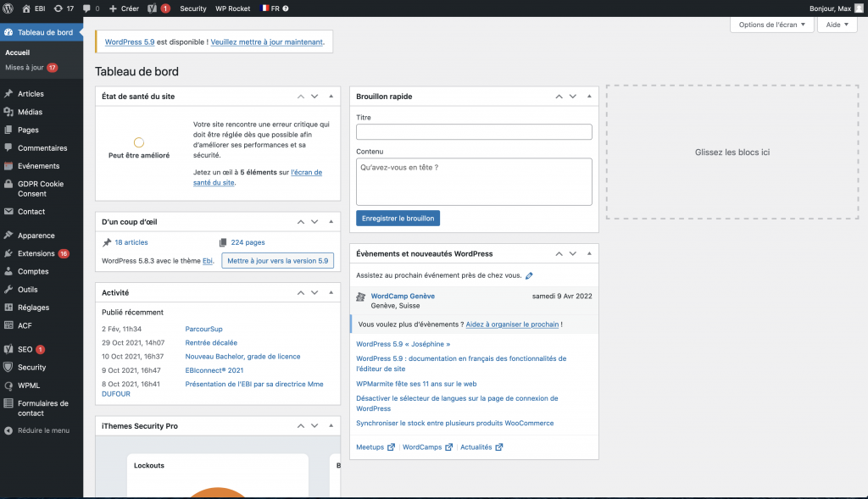Open the WP Rocket admin bar menu
Screen dimensions: 868x499
(232, 8)
